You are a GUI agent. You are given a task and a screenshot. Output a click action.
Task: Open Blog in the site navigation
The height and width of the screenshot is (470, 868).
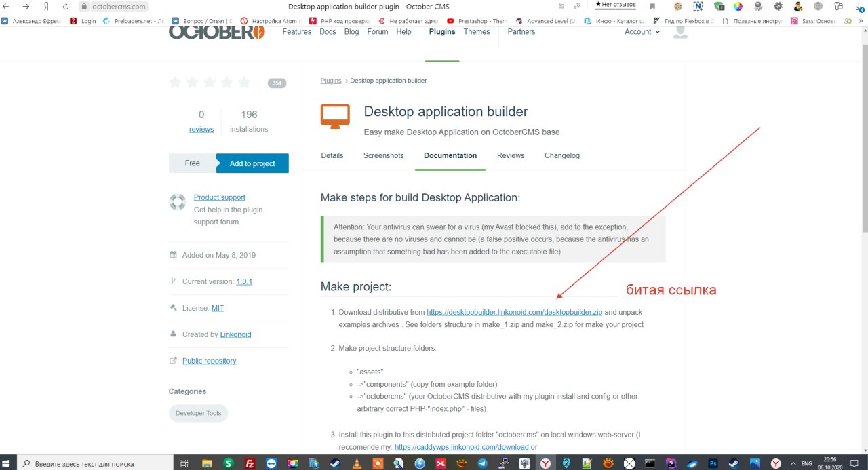351,32
